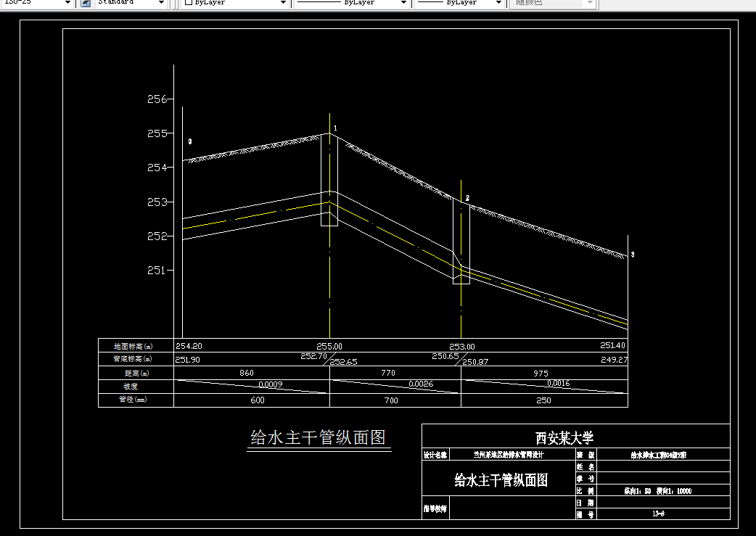The width and height of the screenshot is (756, 536).
Task: Click the 253 elevation axis label
Action: 157,202
